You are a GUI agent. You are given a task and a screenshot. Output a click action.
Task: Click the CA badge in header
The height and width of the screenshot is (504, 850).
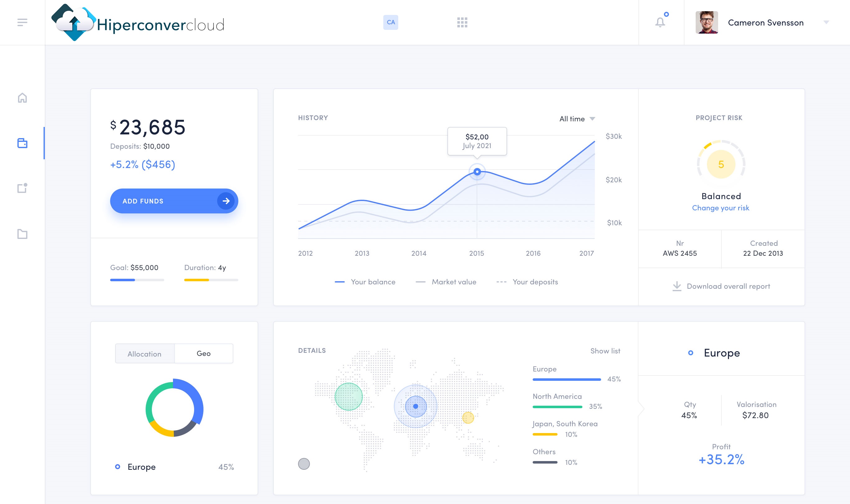click(x=390, y=22)
